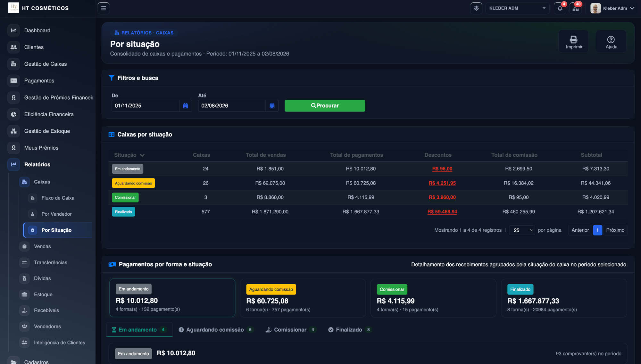Toggle the sidebar hamburger menu
This screenshot has width=641, height=364.
[104, 8]
